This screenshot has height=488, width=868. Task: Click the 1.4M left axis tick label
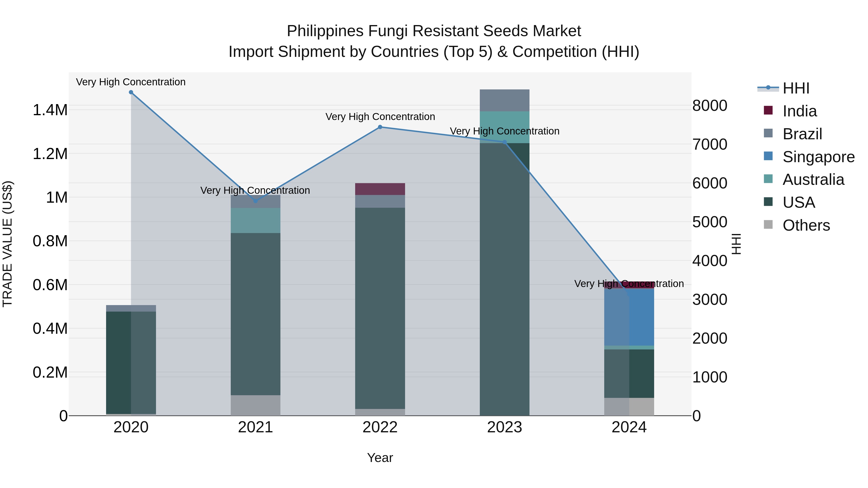(50, 110)
